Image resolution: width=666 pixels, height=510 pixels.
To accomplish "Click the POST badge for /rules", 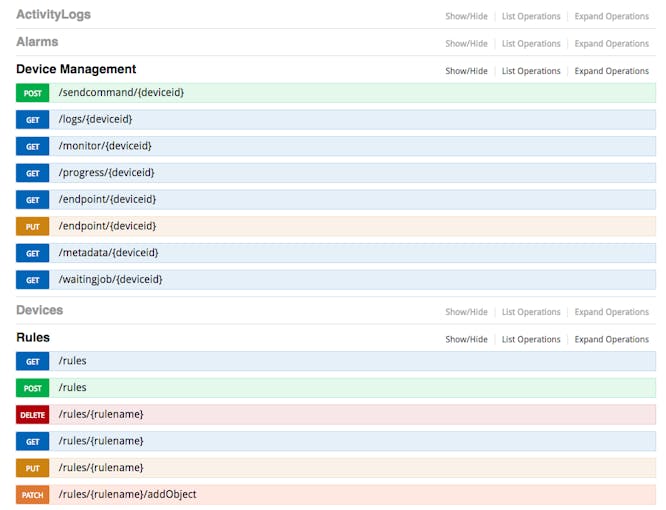I will click(33, 388).
